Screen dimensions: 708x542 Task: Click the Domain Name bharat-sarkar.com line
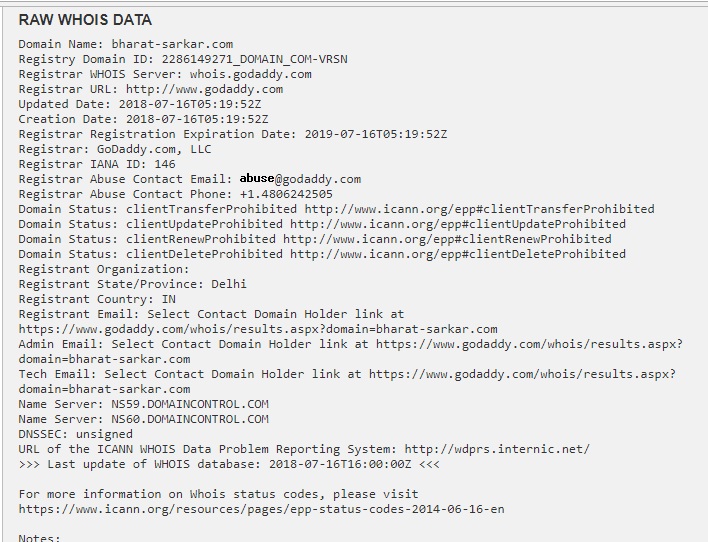126,44
